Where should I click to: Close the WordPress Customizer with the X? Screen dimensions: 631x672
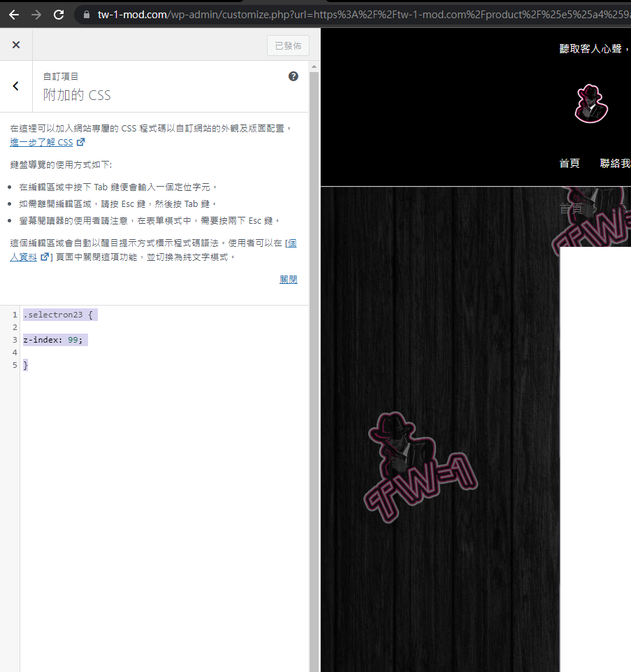point(16,45)
